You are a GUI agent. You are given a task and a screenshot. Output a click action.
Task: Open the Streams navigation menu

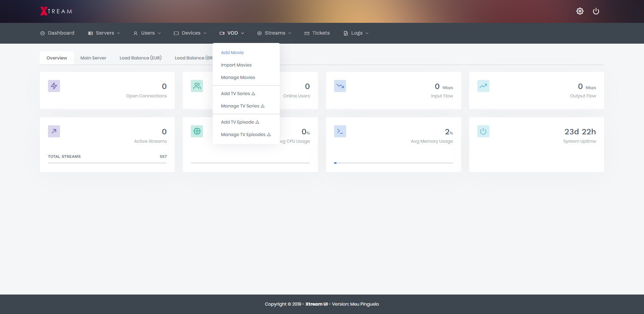click(x=274, y=33)
